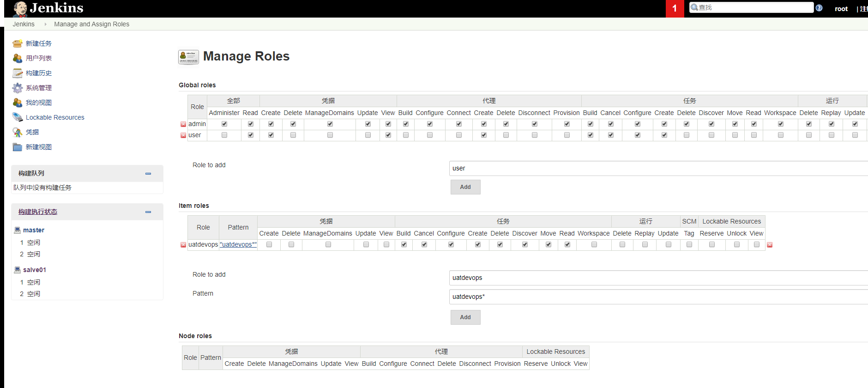Image resolution: width=868 pixels, height=388 pixels.
Task: Click the red notification badge showing 1
Action: point(675,8)
